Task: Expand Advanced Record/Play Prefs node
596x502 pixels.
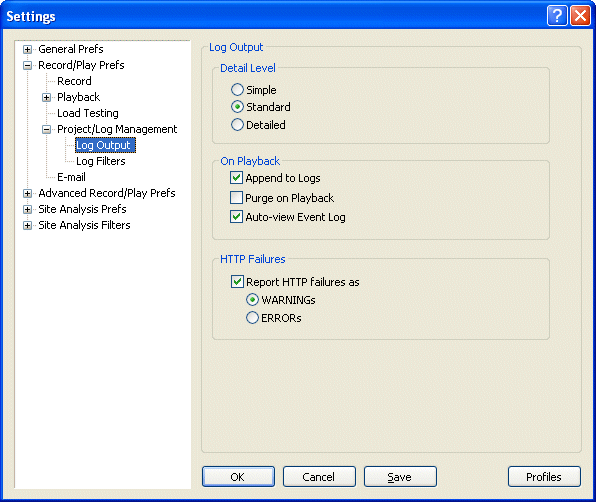Action: click(x=27, y=193)
